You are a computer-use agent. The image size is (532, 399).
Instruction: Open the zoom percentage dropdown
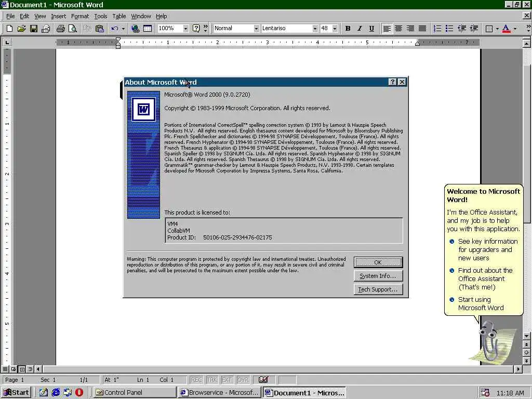[x=185, y=29]
